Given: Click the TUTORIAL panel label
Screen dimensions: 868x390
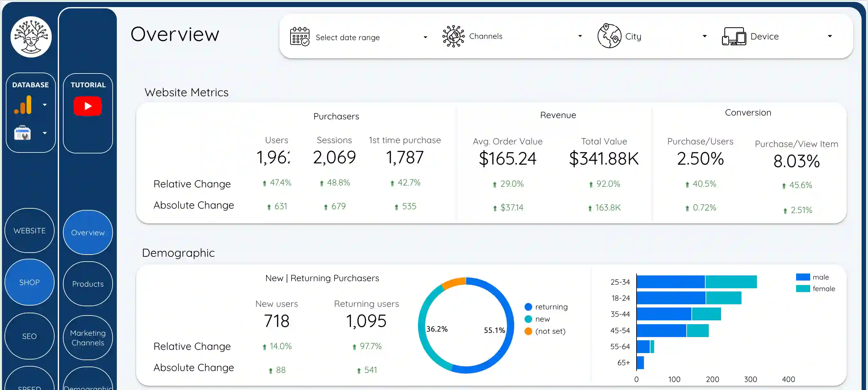Looking at the screenshot, I should click(x=88, y=85).
